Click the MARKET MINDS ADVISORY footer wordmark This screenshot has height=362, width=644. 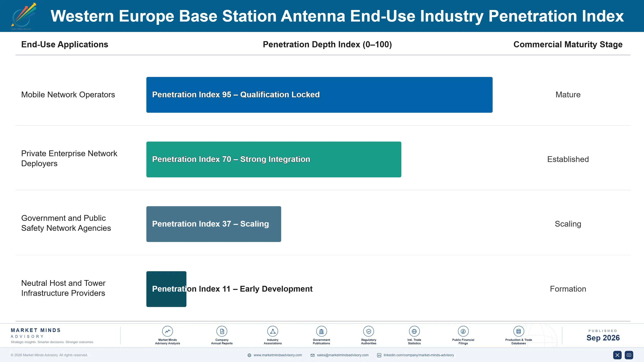[36, 333]
